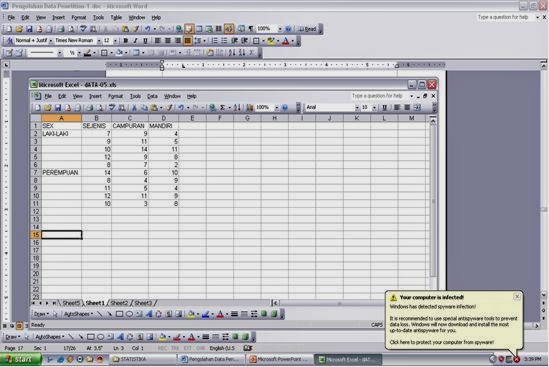Click STATISTIKA folder taskbar button

tap(143, 359)
